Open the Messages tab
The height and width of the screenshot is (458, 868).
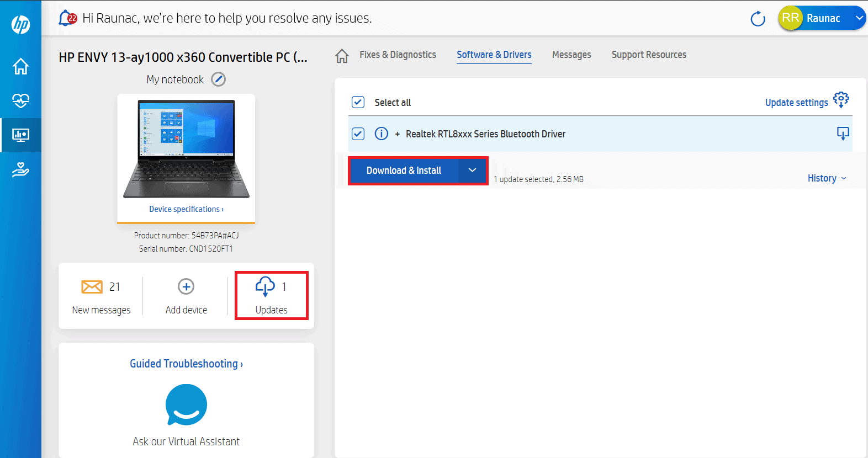coord(571,55)
